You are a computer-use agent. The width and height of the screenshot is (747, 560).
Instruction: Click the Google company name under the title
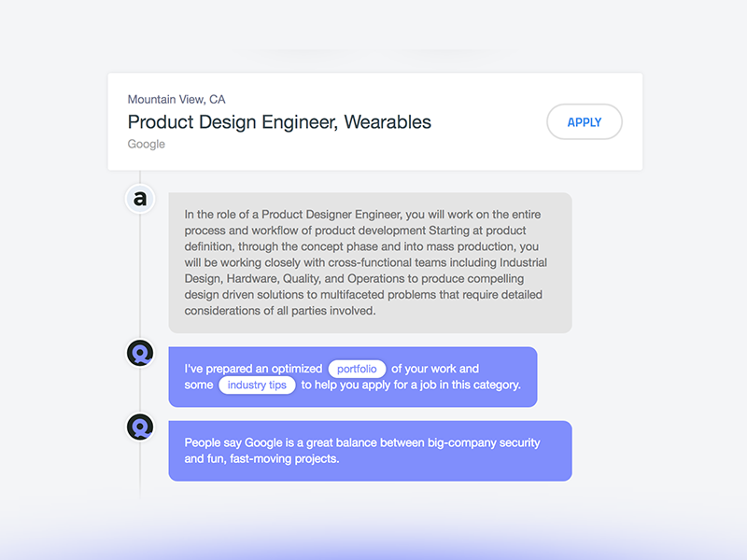click(147, 144)
